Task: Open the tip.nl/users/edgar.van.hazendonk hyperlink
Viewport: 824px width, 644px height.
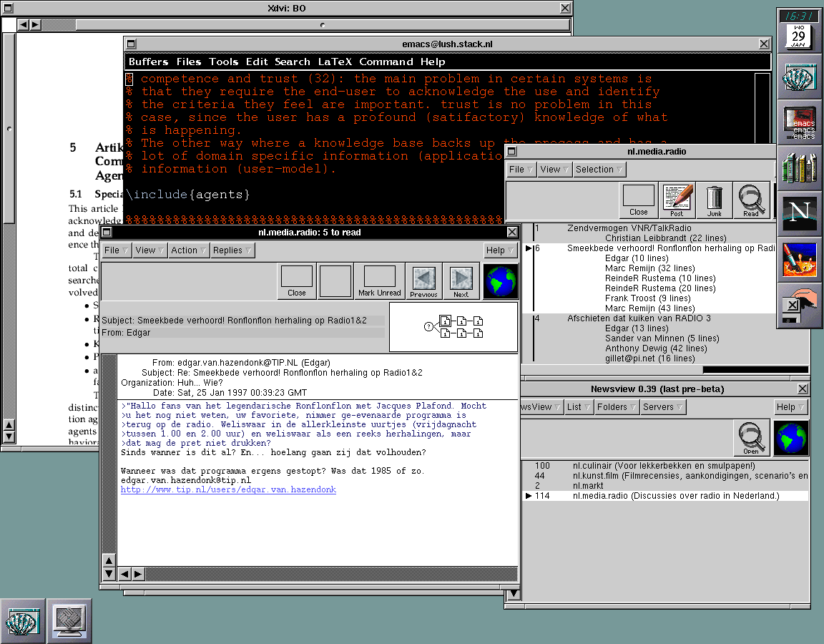Action: (228, 489)
